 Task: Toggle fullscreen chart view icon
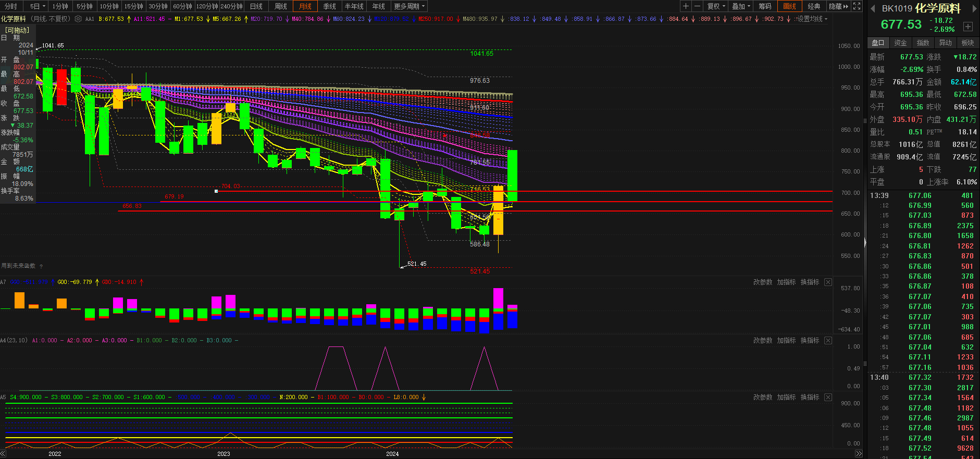click(x=857, y=6)
